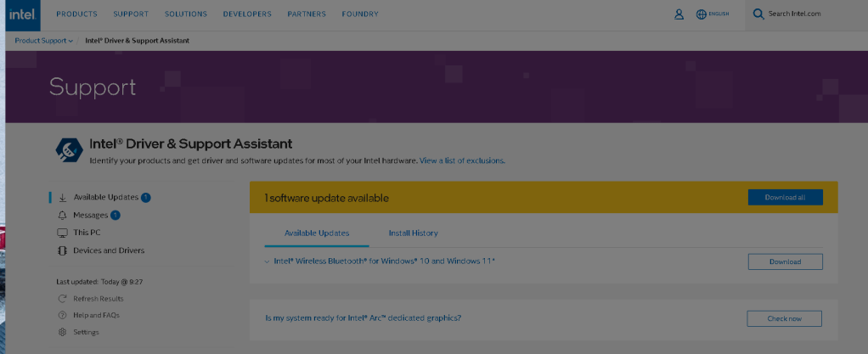868x354 pixels.
Task: Open the Developers menu
Action: [x=247, y=14]
